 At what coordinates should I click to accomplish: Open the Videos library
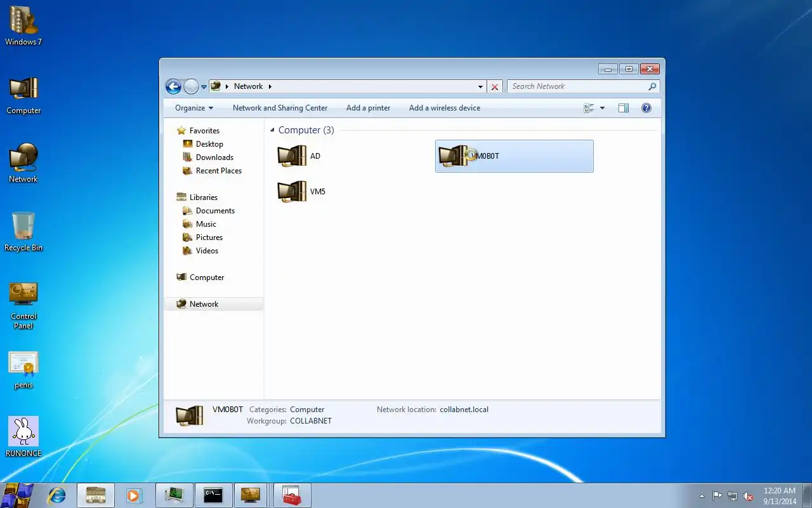(x=207, y=251)
